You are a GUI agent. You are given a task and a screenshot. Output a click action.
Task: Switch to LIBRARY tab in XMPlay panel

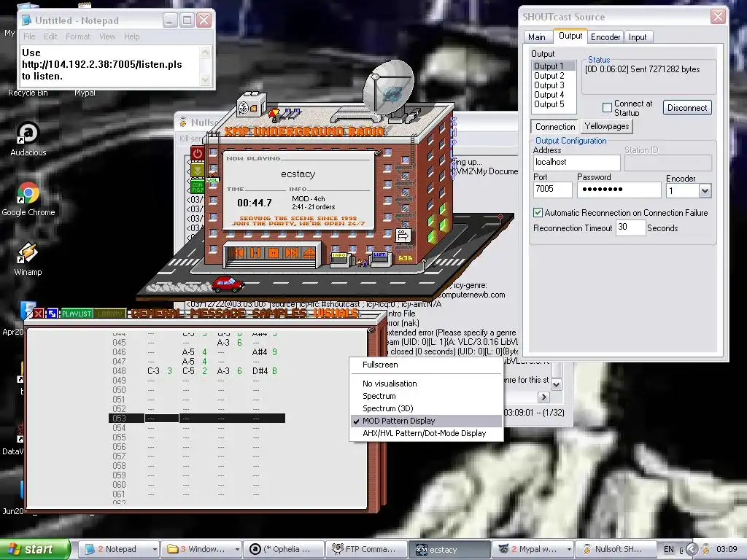click(110, 314)
